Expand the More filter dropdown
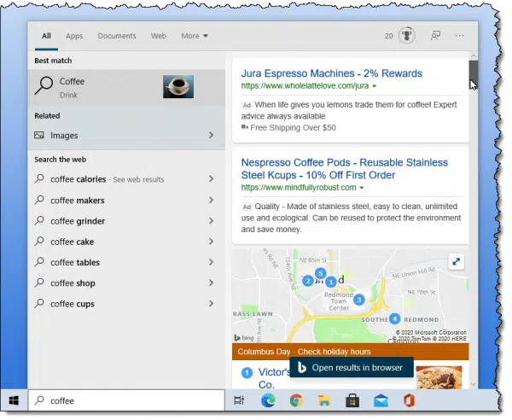512x420 pixels. (x=195, y=36)
